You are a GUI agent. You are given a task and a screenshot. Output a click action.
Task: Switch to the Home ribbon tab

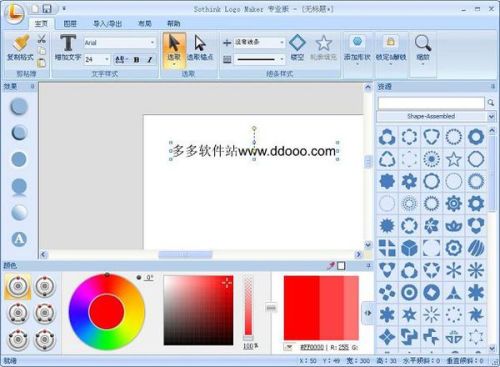tap(41, 23)
